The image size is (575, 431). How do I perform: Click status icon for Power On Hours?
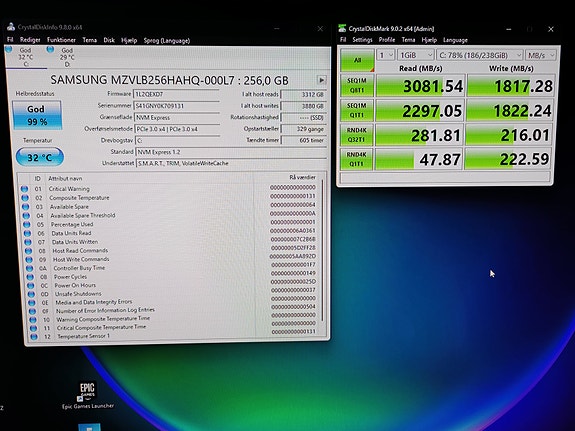point(30,285)
